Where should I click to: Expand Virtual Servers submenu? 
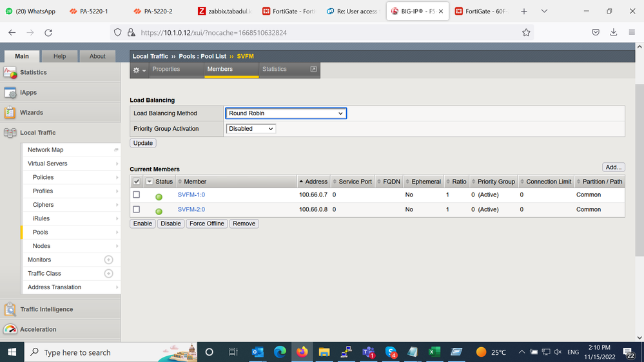pyautogui.click(x=117, y=164)
